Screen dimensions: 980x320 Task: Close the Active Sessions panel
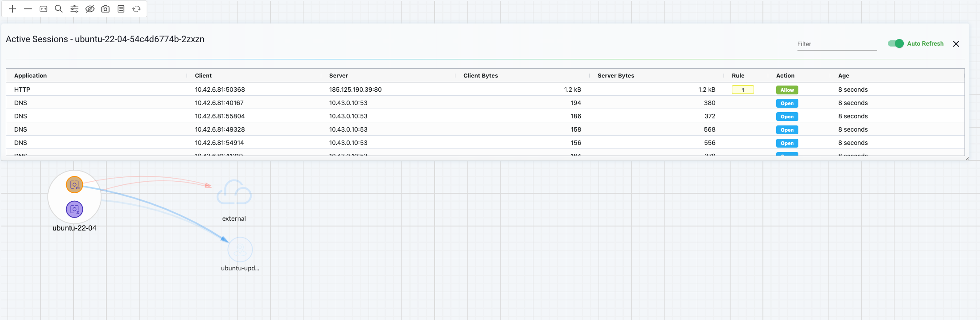tap(956, 44)
